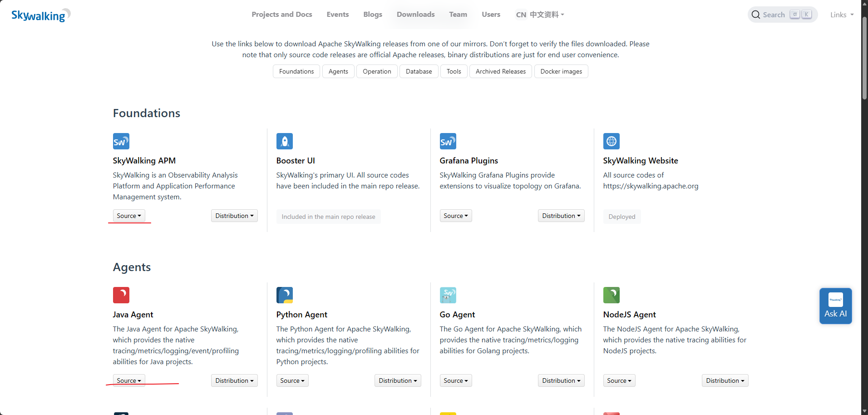Expand Java Agent Distribution dropdown
The image size is (868, 415).
[234, 380]
